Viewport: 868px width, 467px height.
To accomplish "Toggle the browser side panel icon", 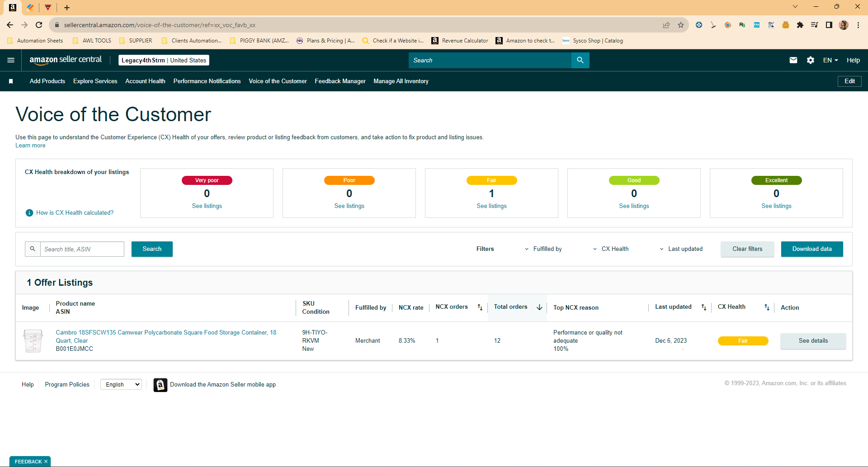I will [829, 25].
